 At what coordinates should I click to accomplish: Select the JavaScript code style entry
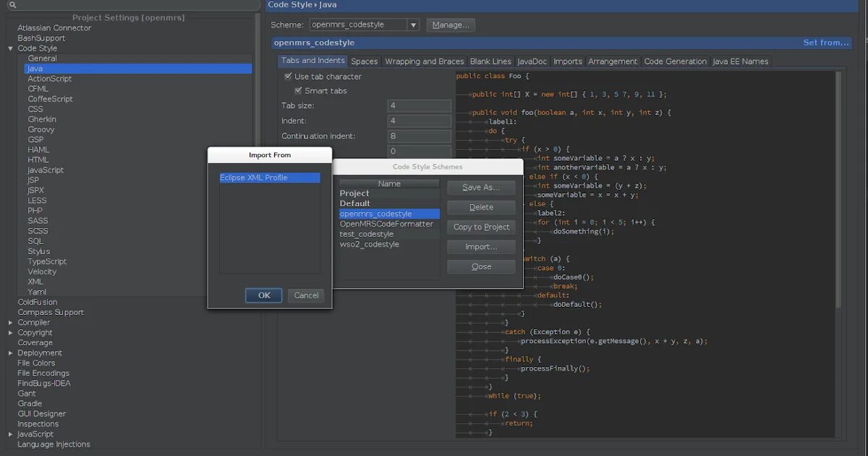point(46,170)
